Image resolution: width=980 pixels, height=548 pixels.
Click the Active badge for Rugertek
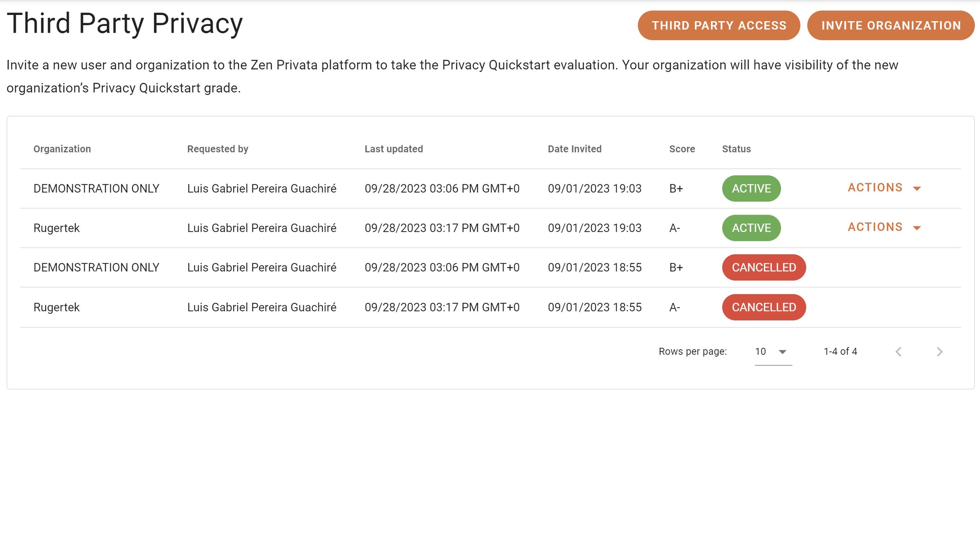[751, 228]
